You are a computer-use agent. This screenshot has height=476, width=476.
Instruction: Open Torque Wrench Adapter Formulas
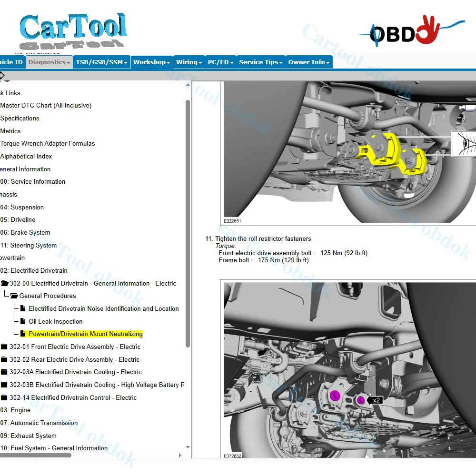pos(47,144)
